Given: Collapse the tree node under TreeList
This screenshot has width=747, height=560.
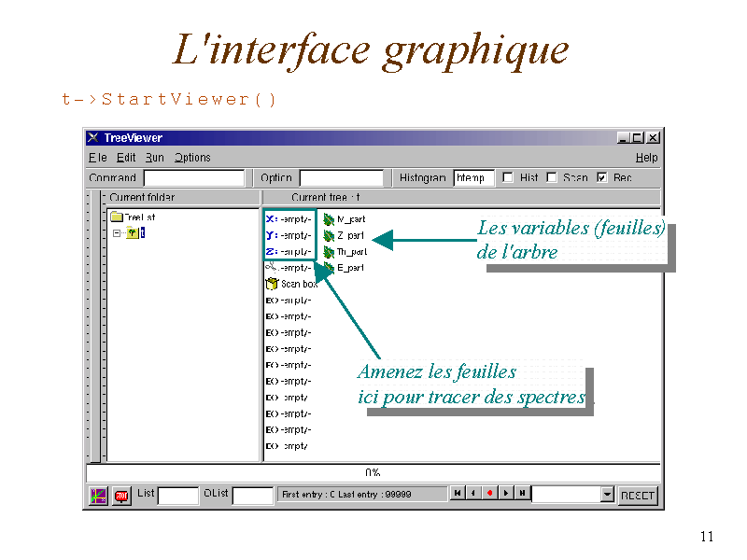Looking at the screenshot, I should point(118,233).
